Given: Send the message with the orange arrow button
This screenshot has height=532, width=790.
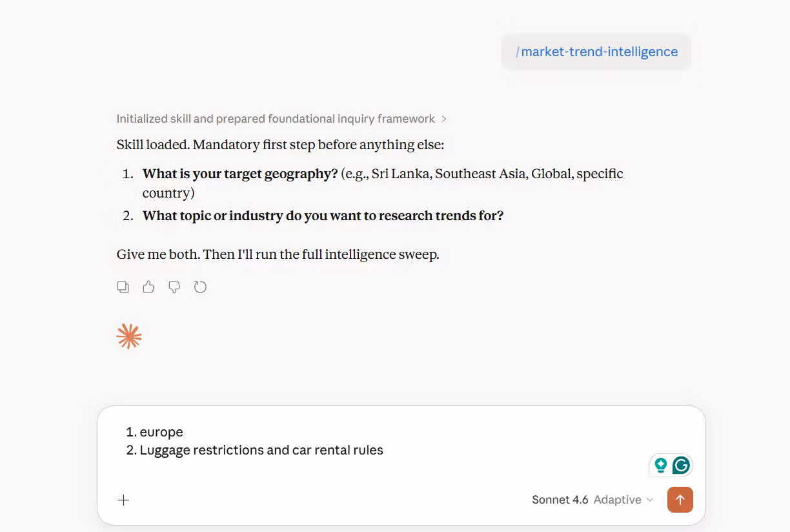Looking at the screenshot, I should click(x=680, y=500).
